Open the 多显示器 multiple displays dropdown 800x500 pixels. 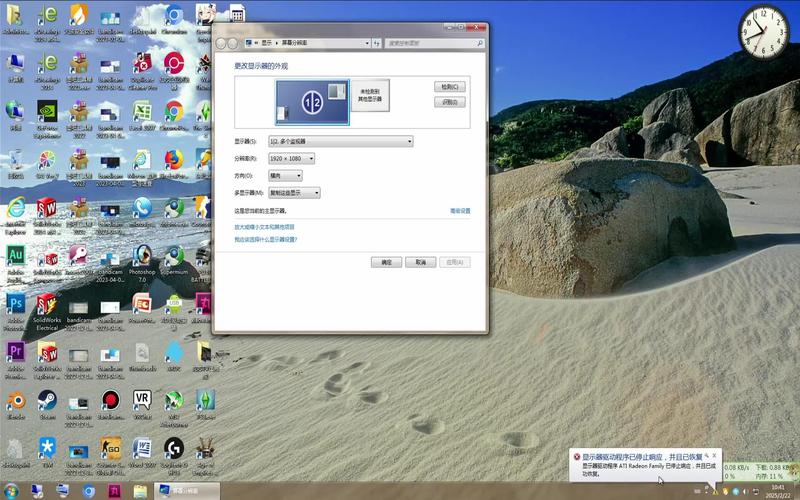pos(294,192)
